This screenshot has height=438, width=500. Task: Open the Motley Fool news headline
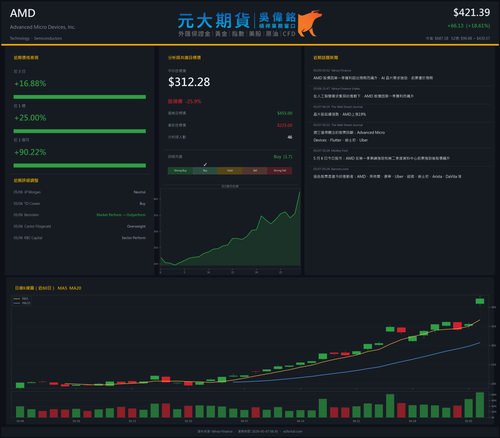click(381, 158)
